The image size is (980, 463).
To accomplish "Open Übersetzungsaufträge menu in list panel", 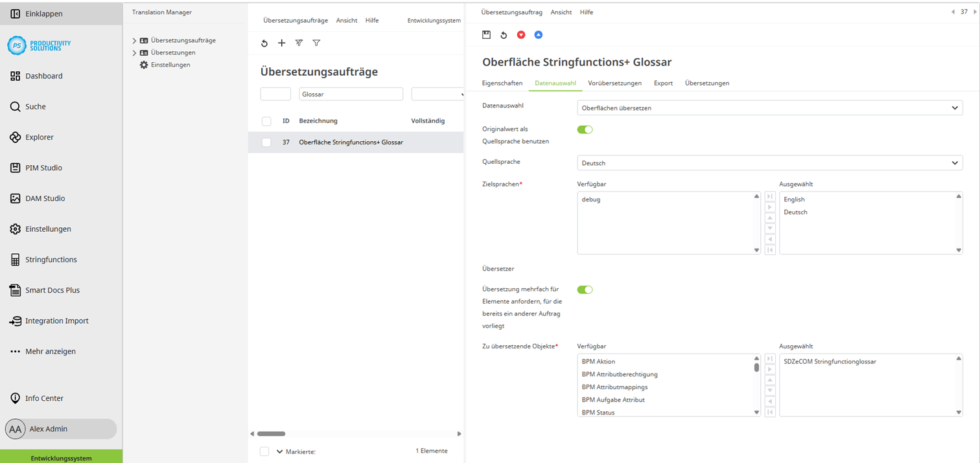I will point(296,21).
